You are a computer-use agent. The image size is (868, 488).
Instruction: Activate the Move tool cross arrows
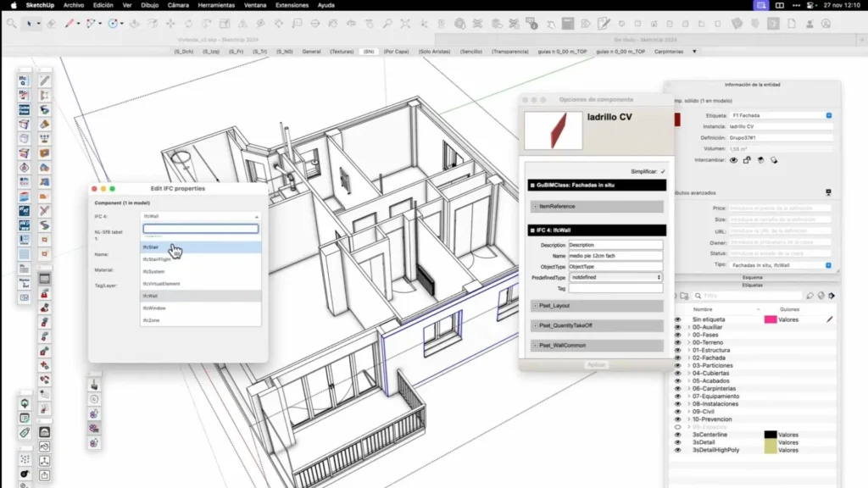click(x=170, y=24)
